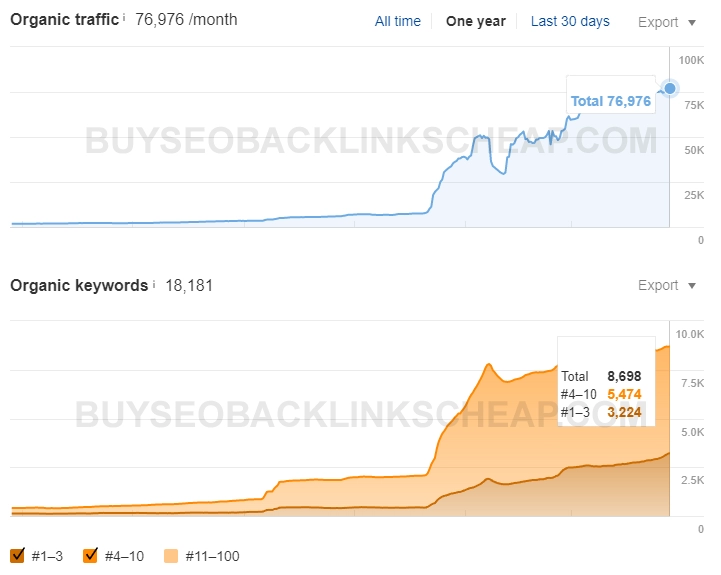Select the One year range tab
The height and width of the screenshot is (575, 721).
(x=475, y=21)
